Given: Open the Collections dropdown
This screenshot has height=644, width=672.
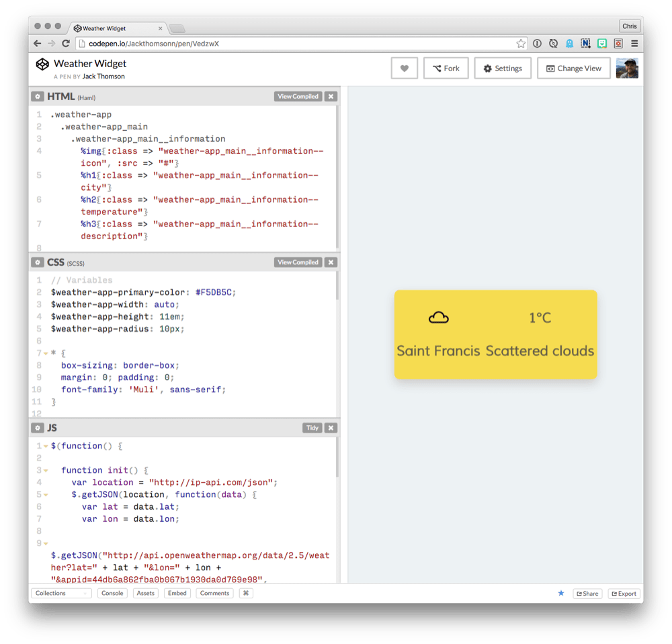Looking at the screenshot, I should point(61,593).
